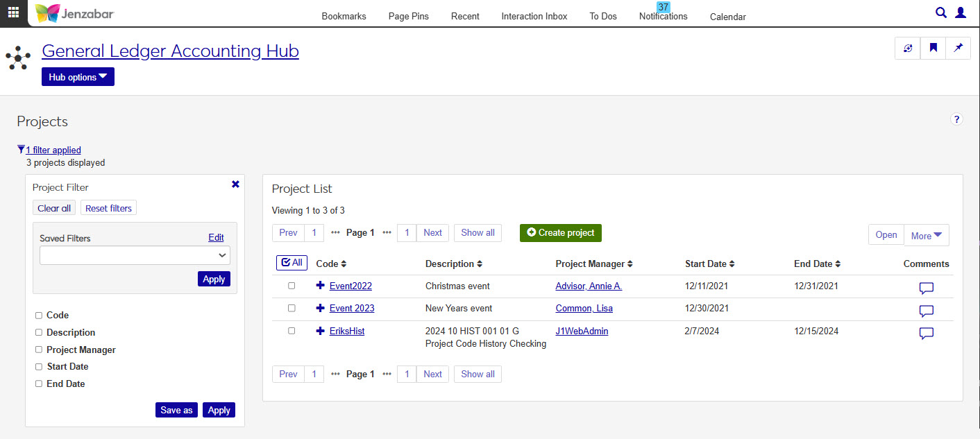Image resolution: width=980 pixels, height=439 pixels.
Task: Open the app grid menu icon
Action: (x=13, y=12)
